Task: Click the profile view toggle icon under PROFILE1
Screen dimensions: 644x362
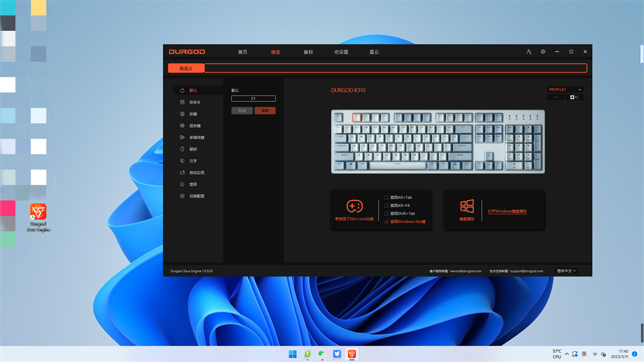Action: (x=574, y=97)
